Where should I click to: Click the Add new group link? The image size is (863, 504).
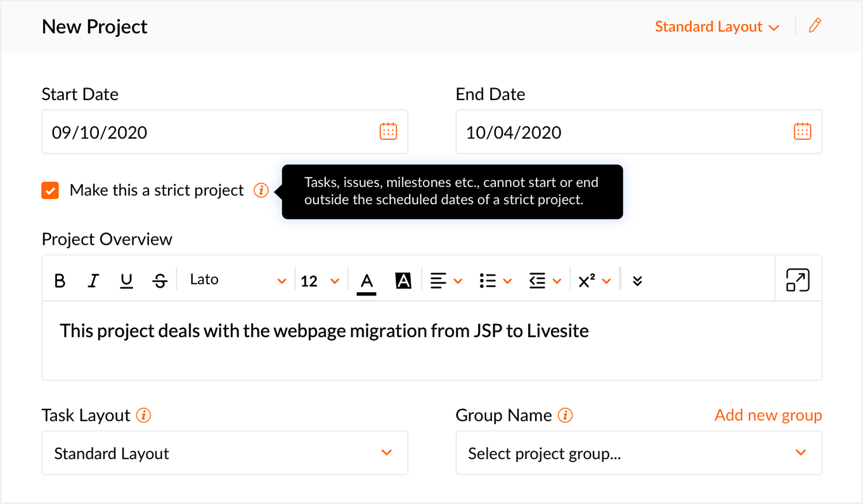(768, 415)
